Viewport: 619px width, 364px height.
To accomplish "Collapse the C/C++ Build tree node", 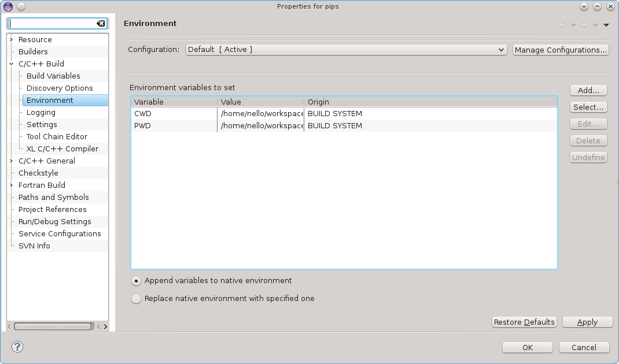I will coord(12,64).
